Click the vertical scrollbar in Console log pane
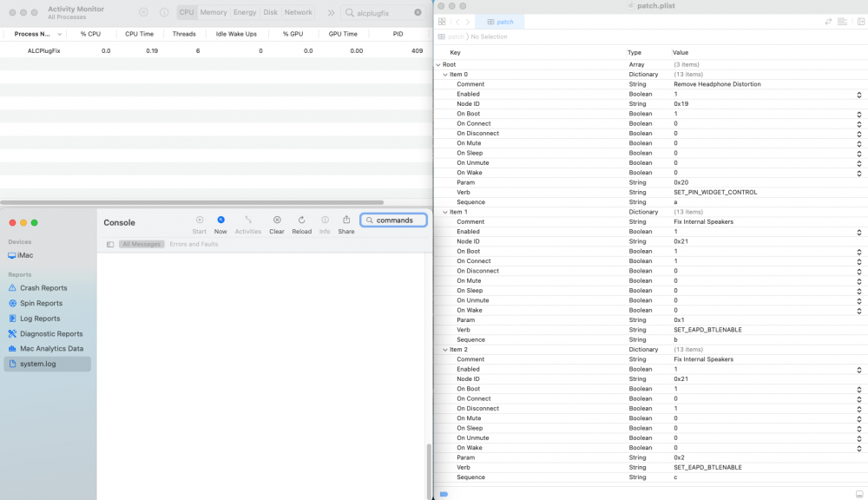Screen dimensions: 868x500 tap(429, 470)
